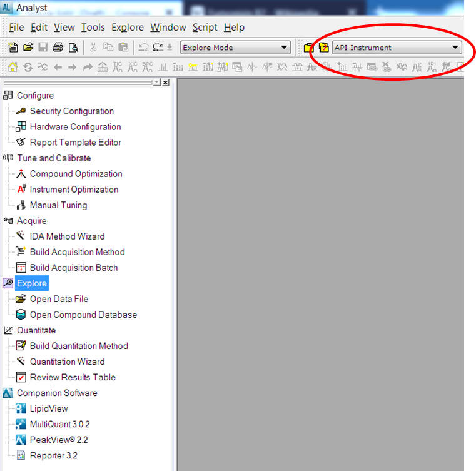Open the Edit menu
476x471 pixels.
click(39, 28)
